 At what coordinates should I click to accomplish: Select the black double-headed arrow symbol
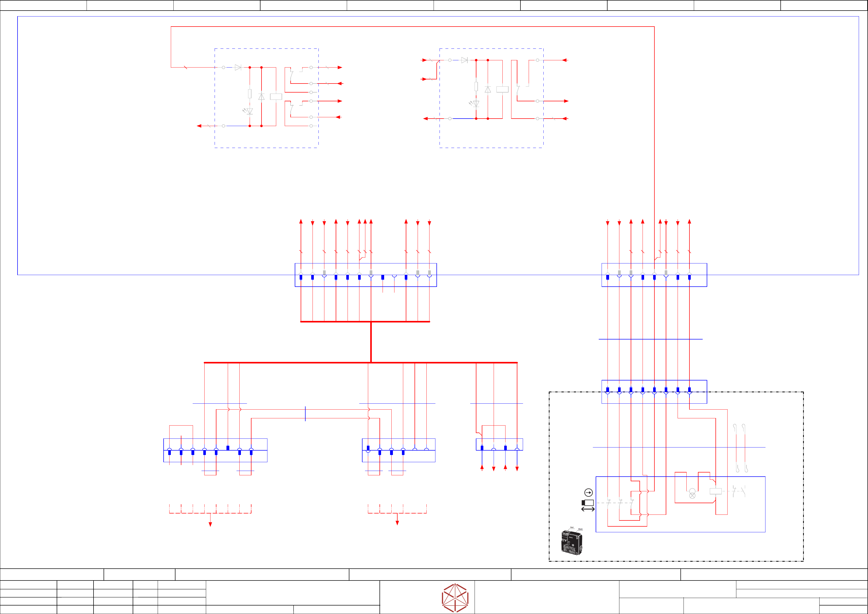click(x=588, y=509)
